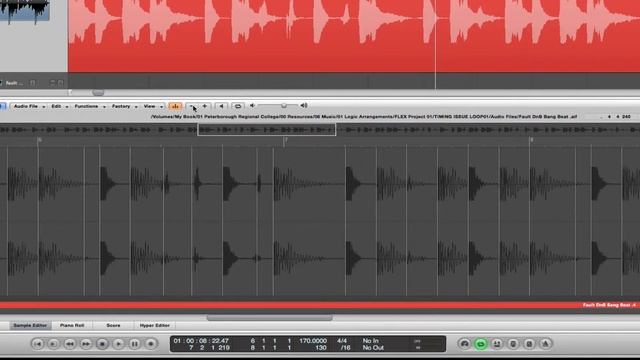Click the arrange area horizontal scroll thumb
The image size is (640, 360).
pos(98,93)
